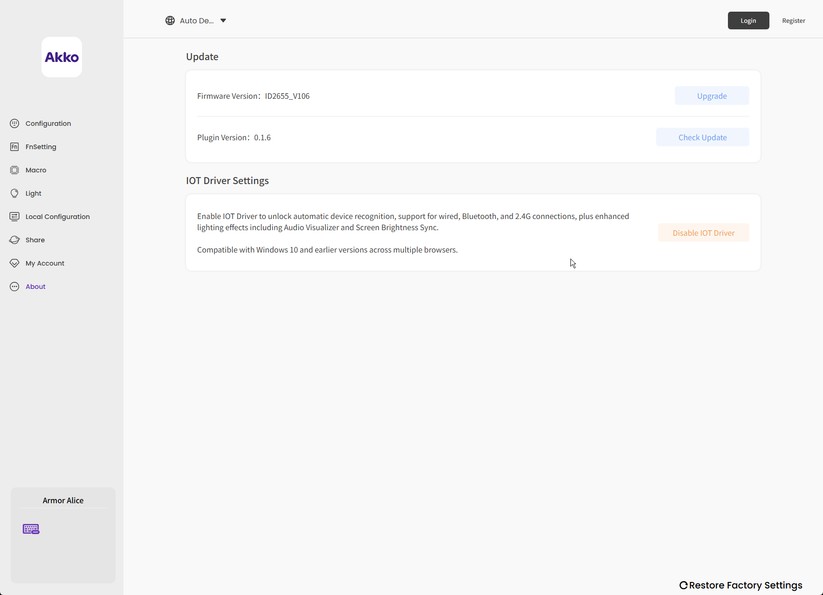Image resolution: width=823 pixels, height=595 pixels.
Task: Click the Firmware Version ID2655_V106 text
Action: pos(254,95)
